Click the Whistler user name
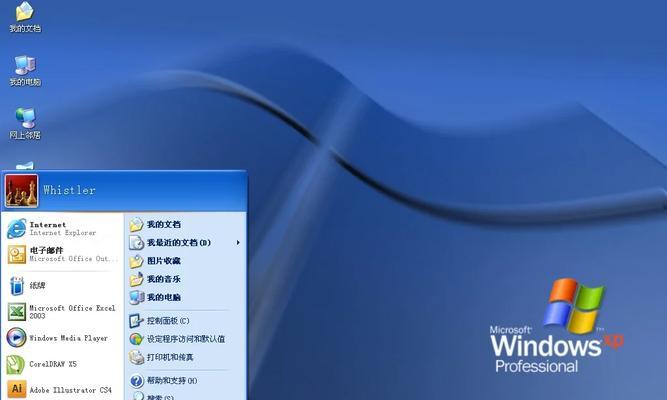The height and width of the screenshot is (400, 667). [69, 190]
